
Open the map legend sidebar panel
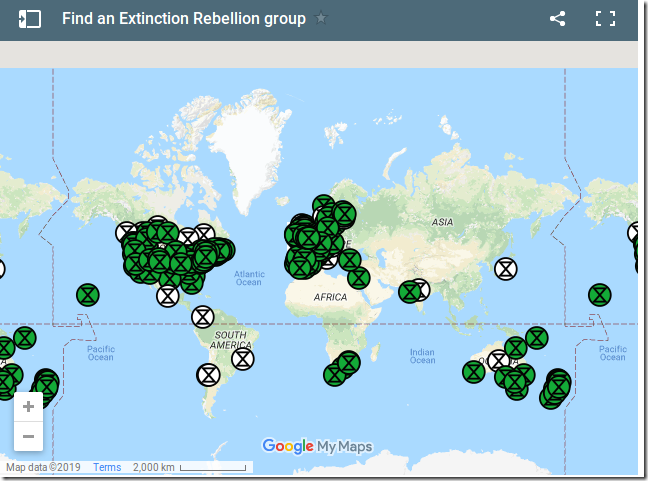coord(30,19)
